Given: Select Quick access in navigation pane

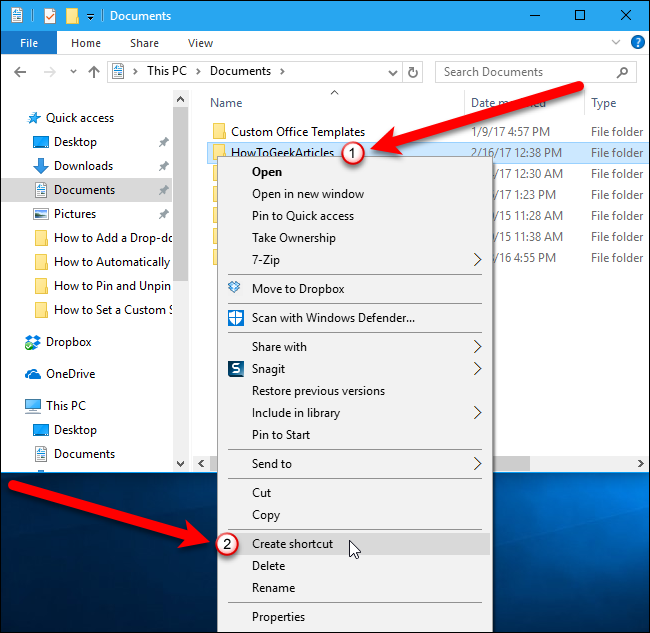Looking at the screenshot, I should (x=80, y=118).
